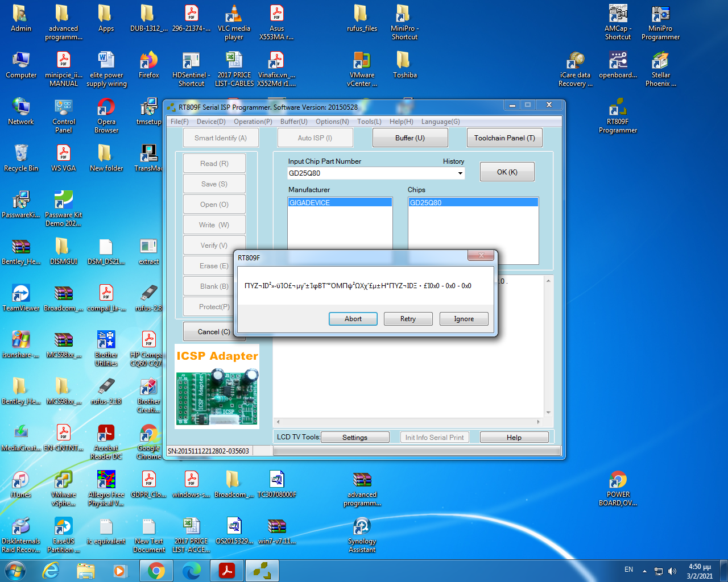
Task: Open the Toshiba folder icon
Action: (x=404, y=65)
